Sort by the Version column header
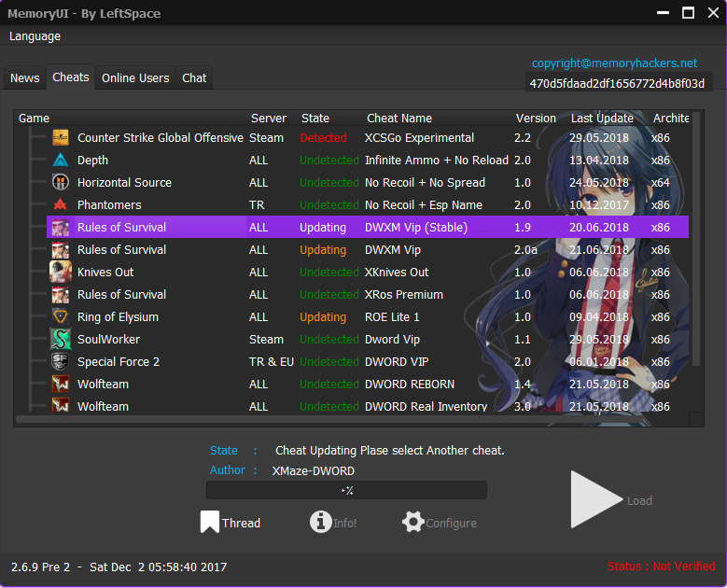Viewport: 727px width, 588px height. [536, 119]
